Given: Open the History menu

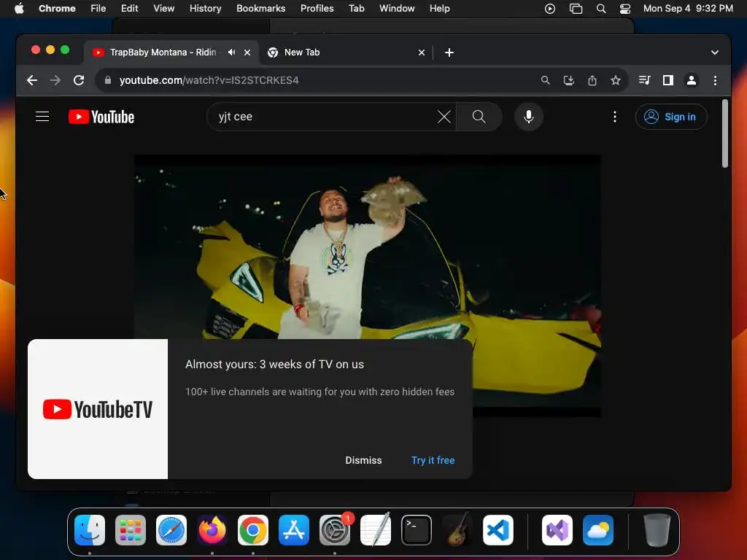Looking at the screenshot, I should click(x=205, y=9).
